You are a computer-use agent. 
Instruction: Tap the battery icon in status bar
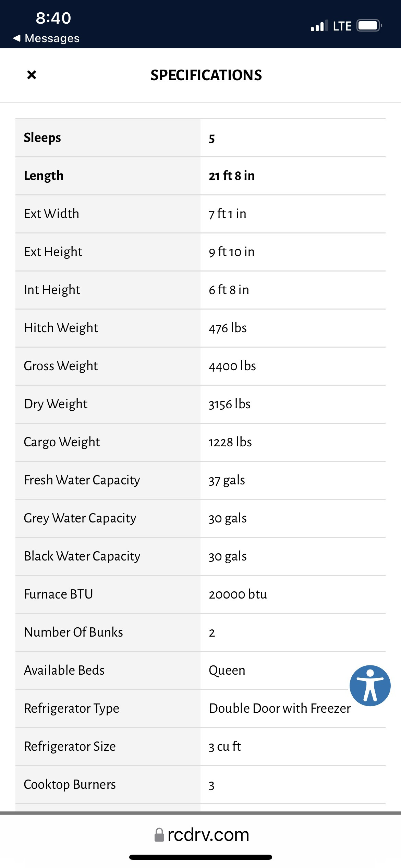pyautogui.click(x=369, y=26)
